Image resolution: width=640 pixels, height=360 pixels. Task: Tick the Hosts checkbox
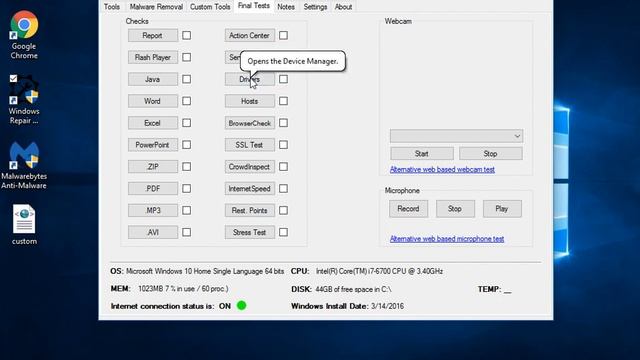pos(283,101)
